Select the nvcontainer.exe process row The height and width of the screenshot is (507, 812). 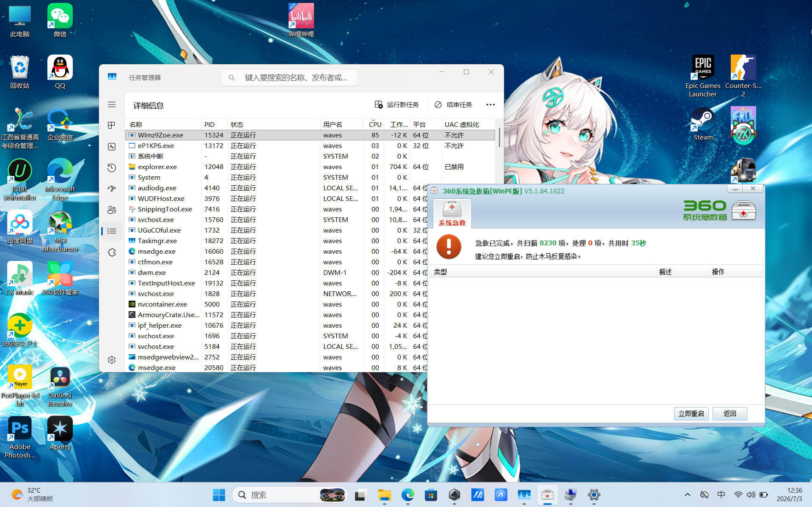point(276,304)
